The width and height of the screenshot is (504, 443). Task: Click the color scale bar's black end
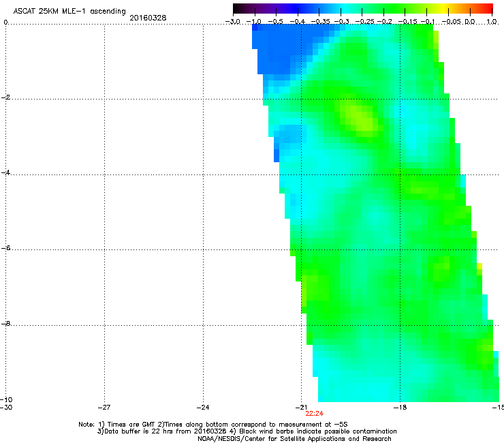238,9
